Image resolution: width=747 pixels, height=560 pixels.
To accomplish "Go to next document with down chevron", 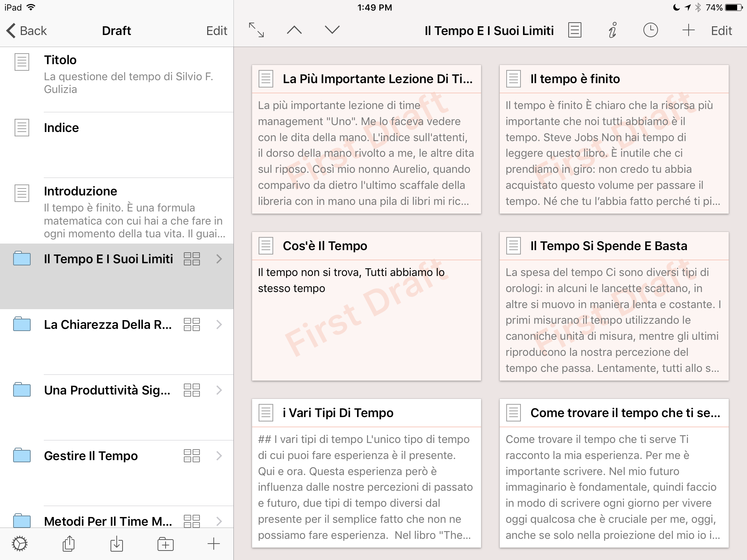I will click(332, 30).
